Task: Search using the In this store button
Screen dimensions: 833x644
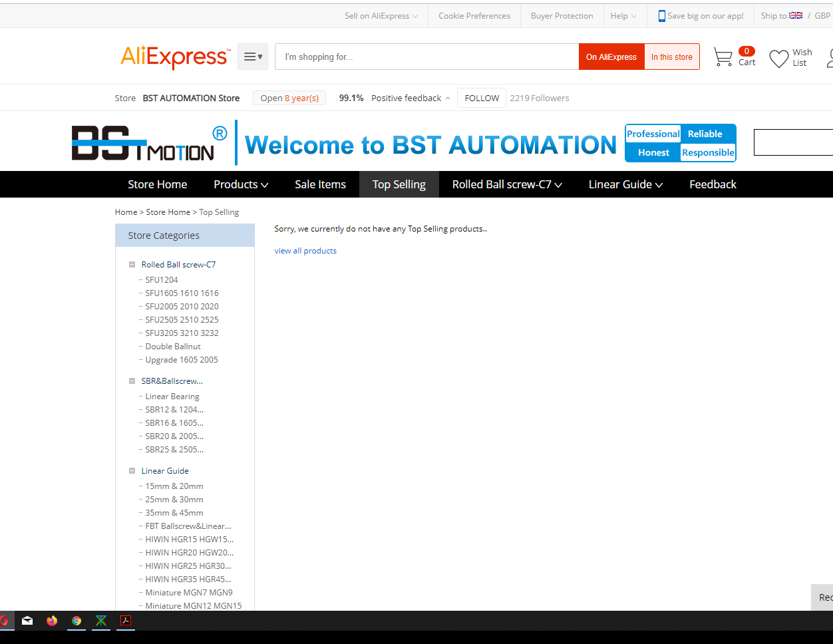Action: (x=672, y=57)
